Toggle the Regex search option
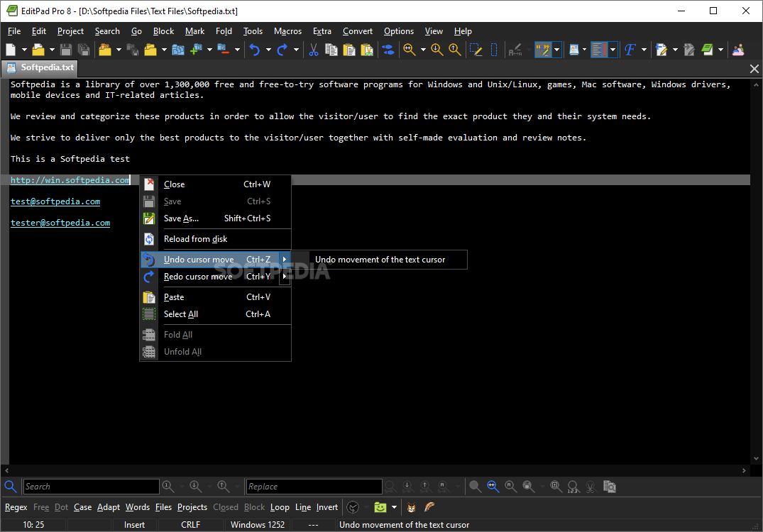Image resolution: width=763 pixels, height=532 pixels. click(16, 507)
